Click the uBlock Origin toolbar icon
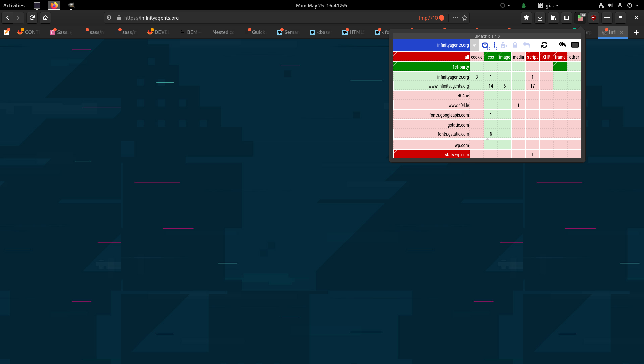The height and width of the screenshot is (364, 644). point(594,18)
